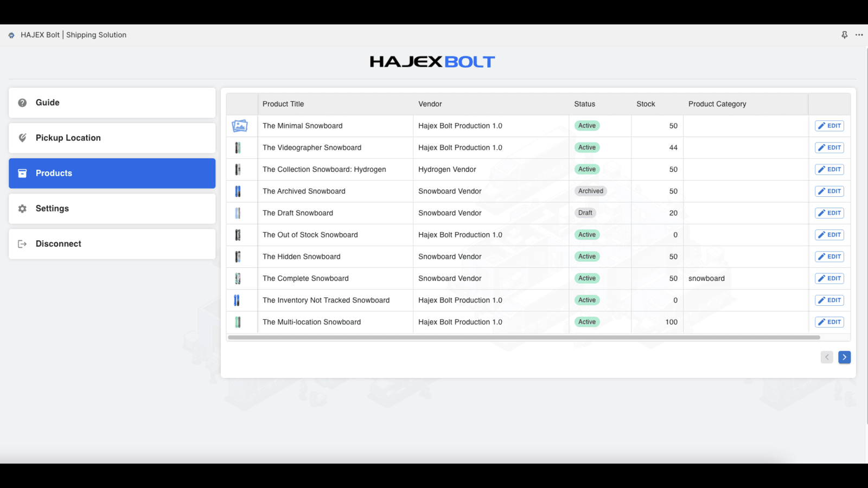Edit The Collection Snowboard: Hydrogen
Viewport: 868px width, 488px height.
pos(829,169)
